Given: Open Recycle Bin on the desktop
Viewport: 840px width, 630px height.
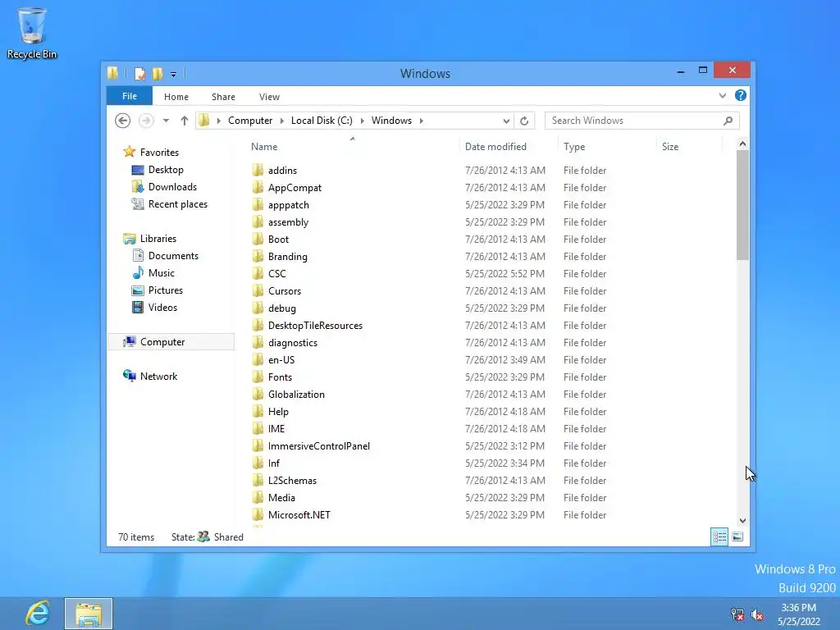Looking at the screenshot, I should click(32, 33).
